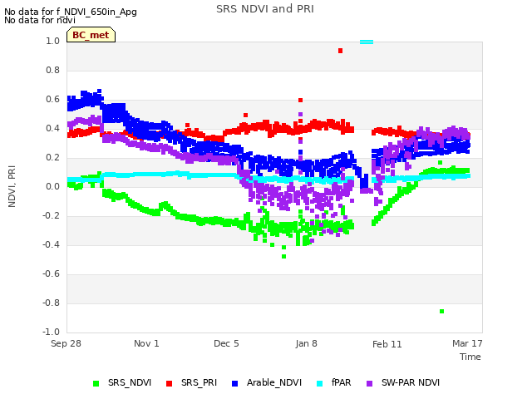The height and width of the screenshot is (399, 532).
Task: Click the red outlier point near 0.94
Action: click(x=340, y=51)
